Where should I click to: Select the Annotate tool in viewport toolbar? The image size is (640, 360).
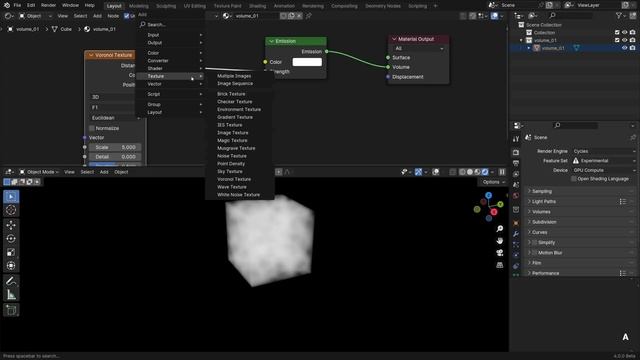pyautogui.click(x=11, y=281)
